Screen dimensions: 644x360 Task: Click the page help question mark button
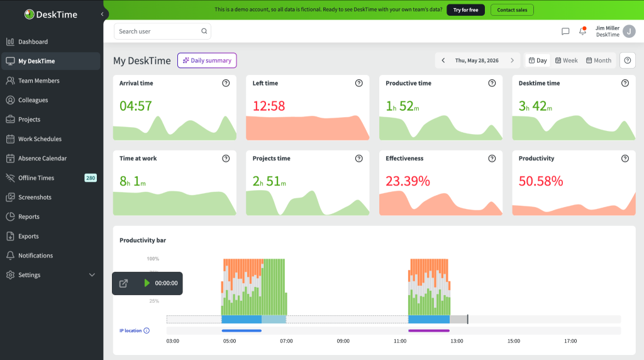pos(628,60)
